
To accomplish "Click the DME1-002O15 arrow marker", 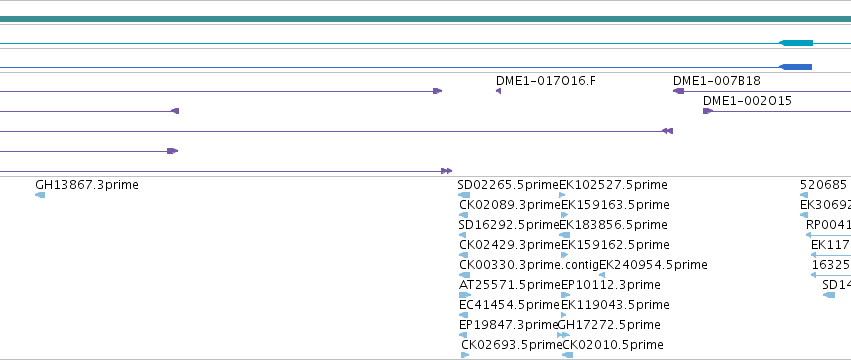I will click(708, 111).
